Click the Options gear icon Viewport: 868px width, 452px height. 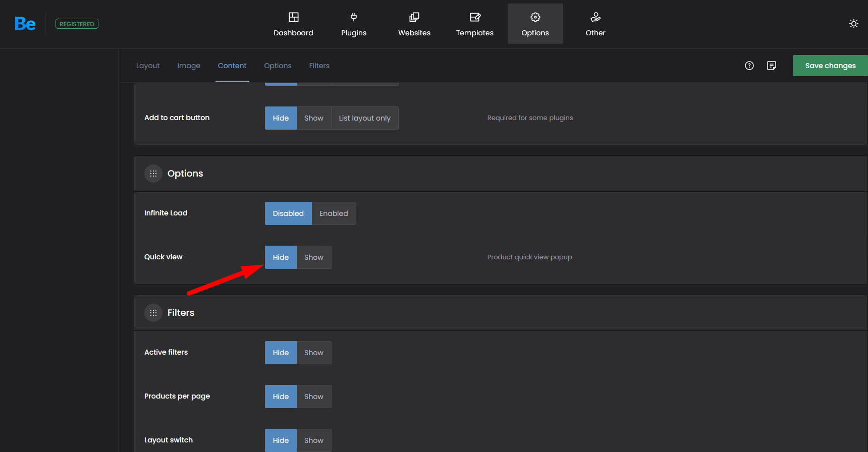[535, 17]
